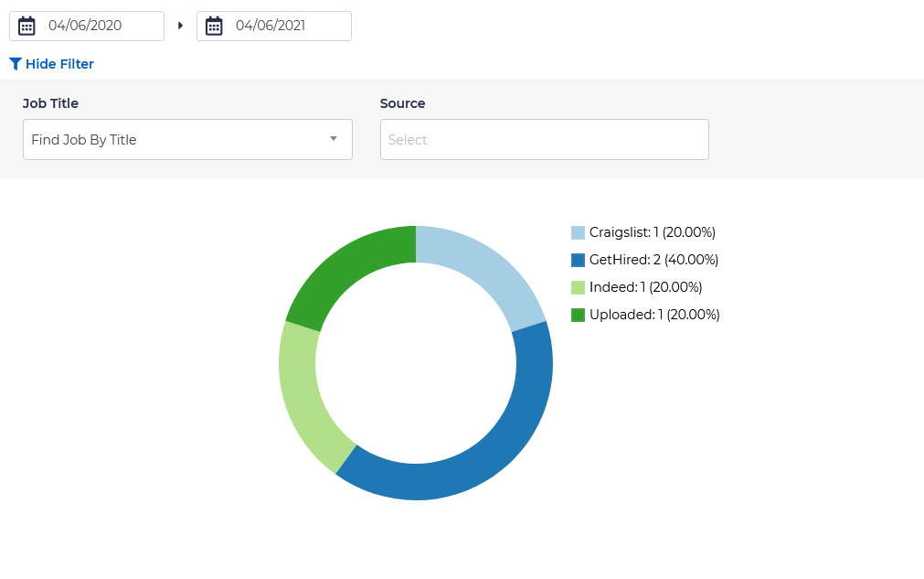Expand the Job Title dropdown caret arrow
The height and width of the screenshot is (579, 924).
(x=334, y=139)
